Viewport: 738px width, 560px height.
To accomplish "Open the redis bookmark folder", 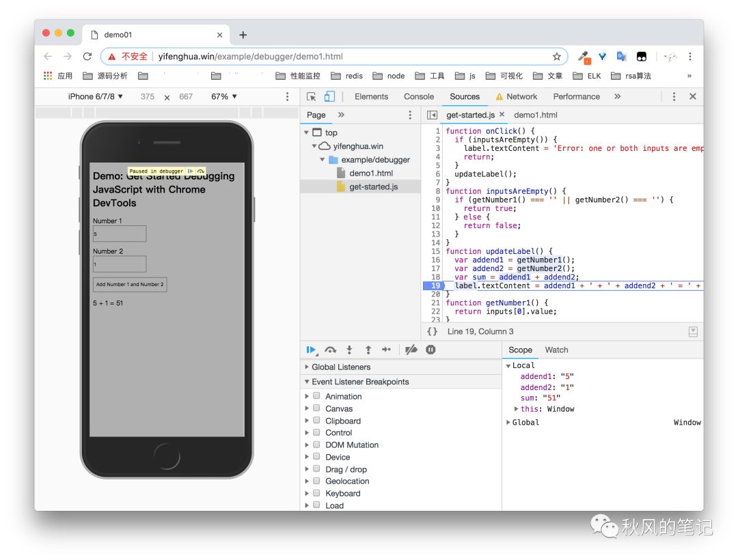I will tap(347, 76).
